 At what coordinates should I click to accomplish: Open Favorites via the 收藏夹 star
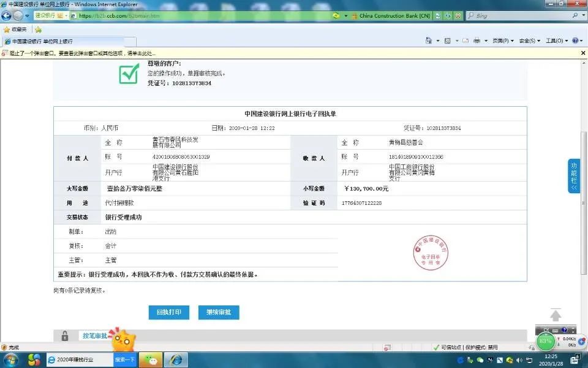click(15, 29)
